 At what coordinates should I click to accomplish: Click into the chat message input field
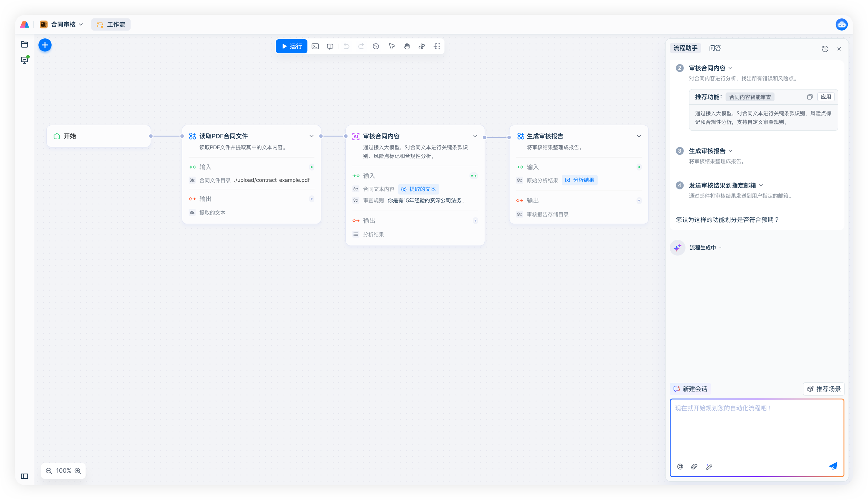pyautogui.click(x=756, y=429)
